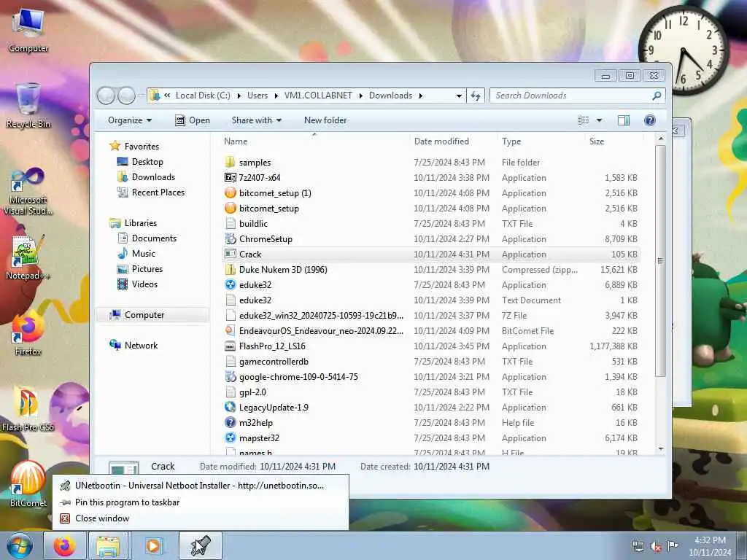This screenshot has height=560, width=747.
Task: Select Desktop under Favorites
Action: [x=147, y=161]
